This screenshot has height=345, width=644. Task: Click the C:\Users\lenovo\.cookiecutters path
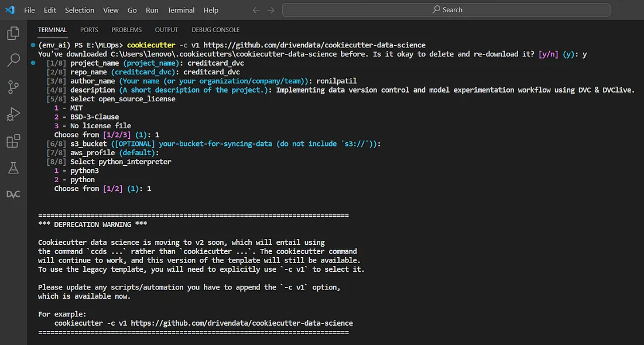(x=225, y=54)
